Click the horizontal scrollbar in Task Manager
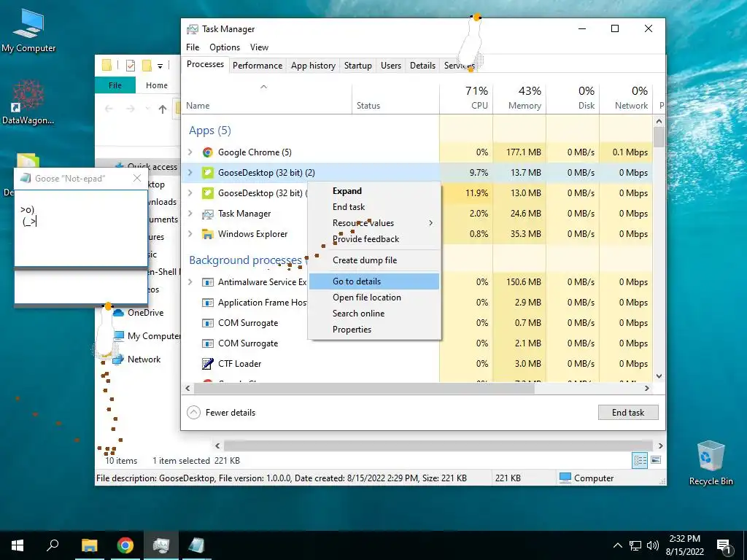This screenshot has height=560, width=747. (x=365, y=389)
